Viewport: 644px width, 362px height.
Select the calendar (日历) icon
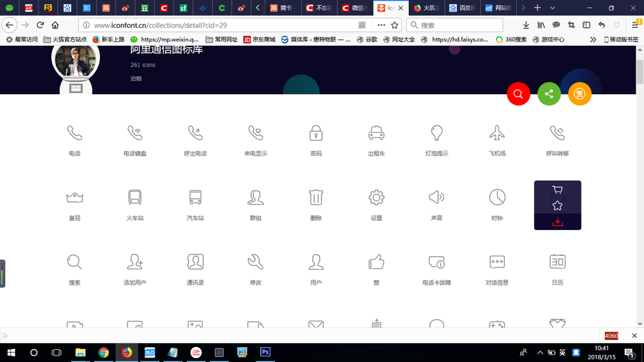click(557, 262)
